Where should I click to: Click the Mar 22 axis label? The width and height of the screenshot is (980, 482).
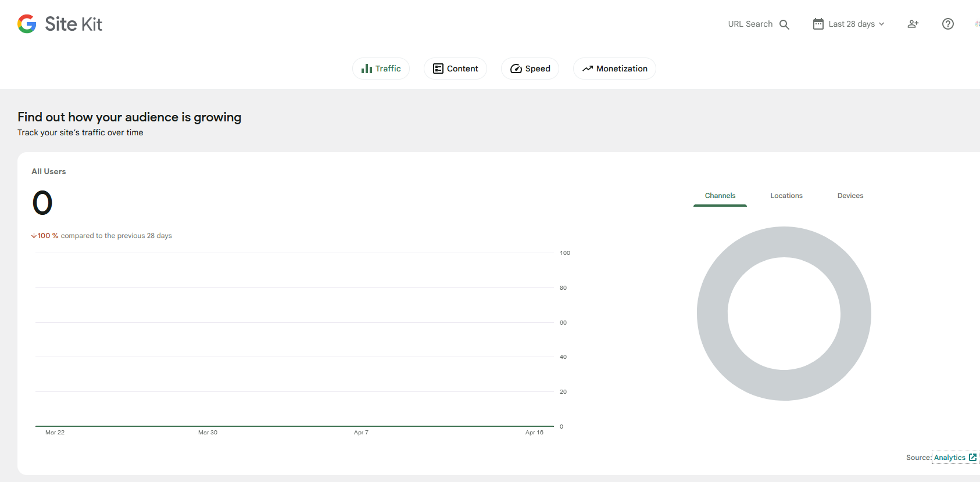point(55,433)
